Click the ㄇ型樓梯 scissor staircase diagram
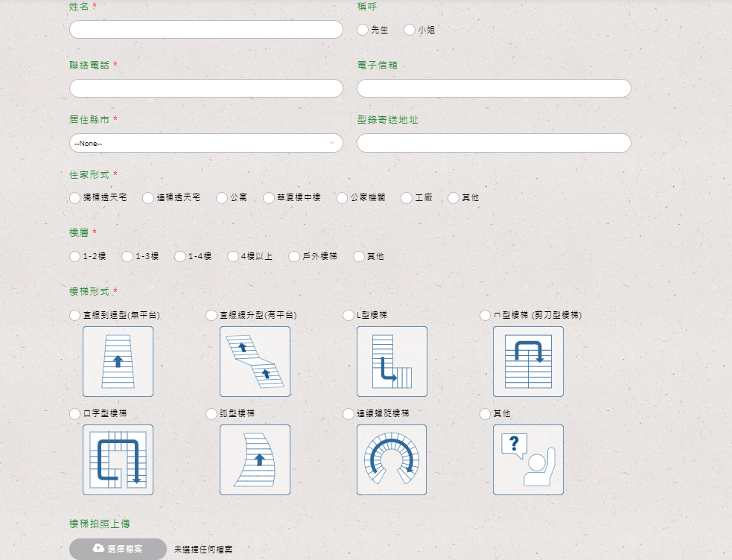732x560 pixels. 528,361
